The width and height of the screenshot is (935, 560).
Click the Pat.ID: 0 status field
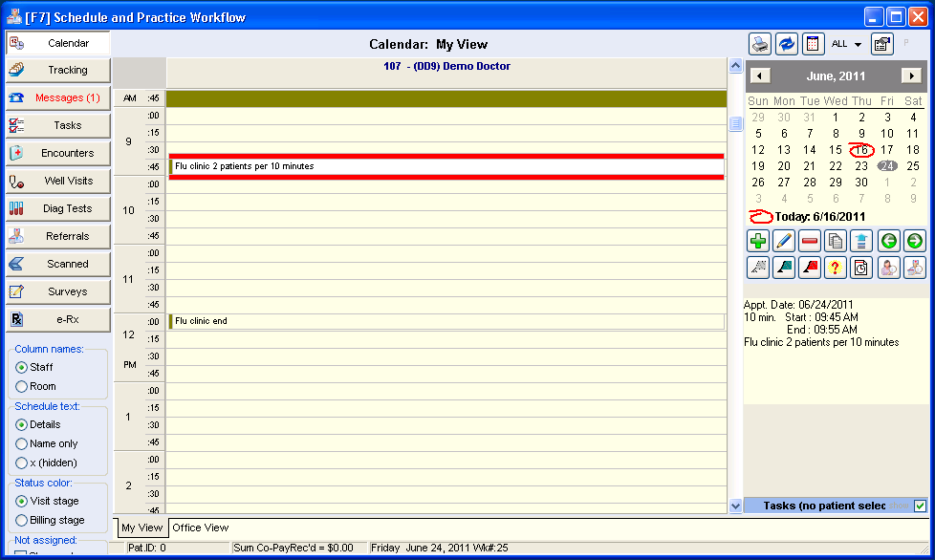(x=178, y=549)
